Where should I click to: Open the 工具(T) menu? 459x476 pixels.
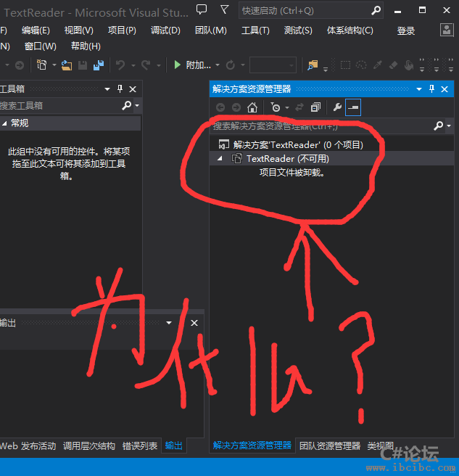coord(255,30)
